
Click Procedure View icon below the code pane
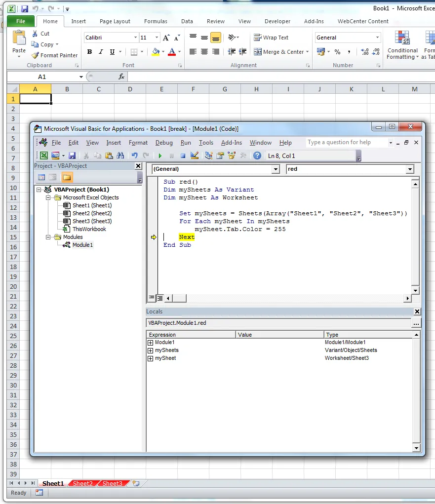click(152, 298)
